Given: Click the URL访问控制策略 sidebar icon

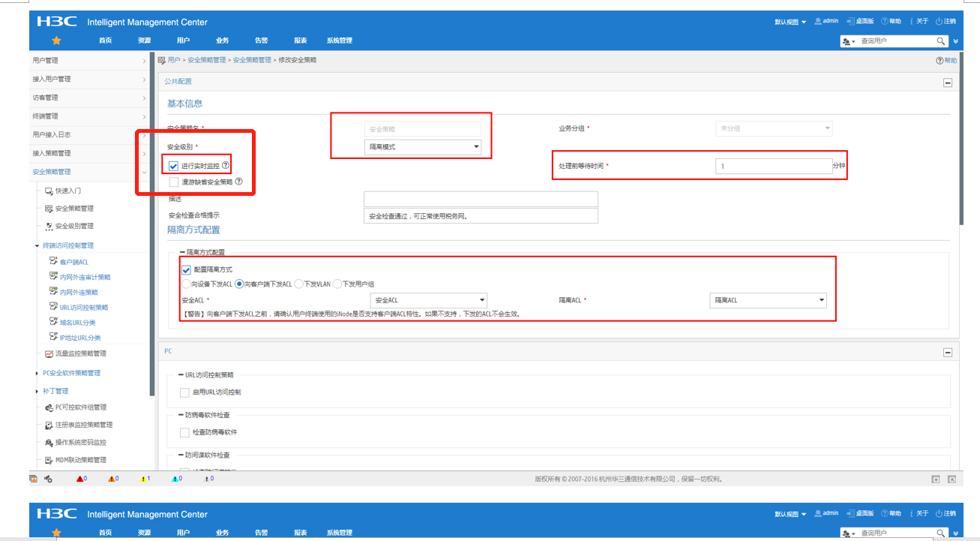Looking at the screenshot, I should 53,307.
